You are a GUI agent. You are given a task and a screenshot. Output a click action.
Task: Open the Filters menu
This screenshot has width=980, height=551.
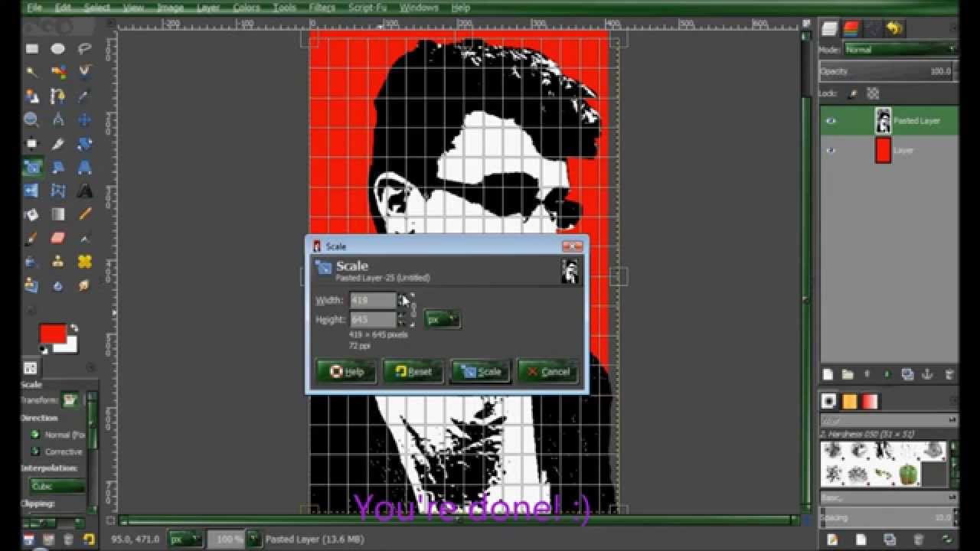pos(322,8)
